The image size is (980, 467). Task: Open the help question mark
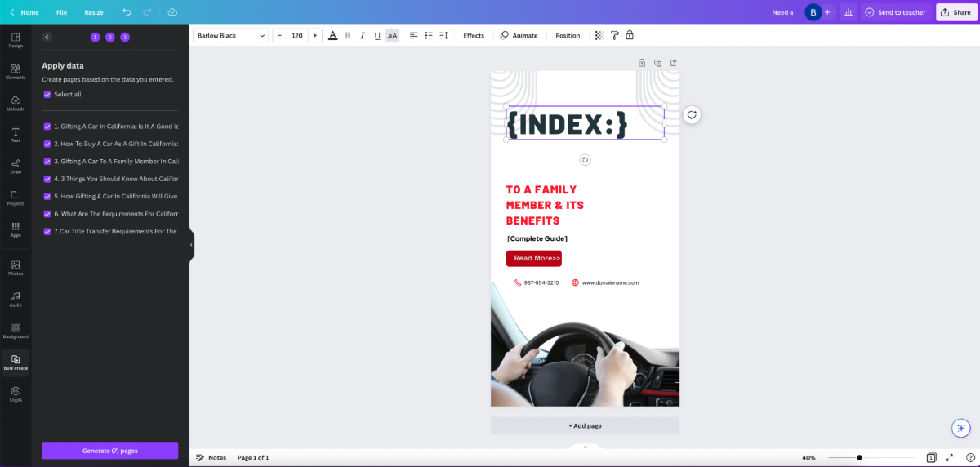[969, 458]
